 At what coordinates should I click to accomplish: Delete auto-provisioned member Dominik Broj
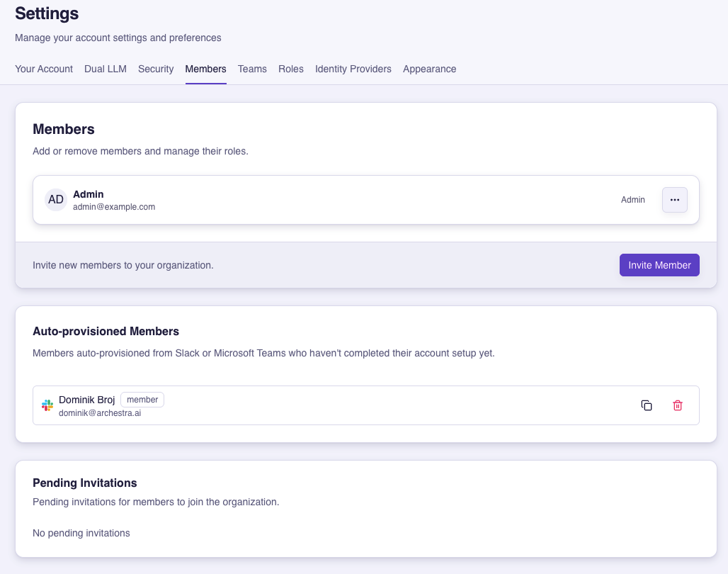678,405
